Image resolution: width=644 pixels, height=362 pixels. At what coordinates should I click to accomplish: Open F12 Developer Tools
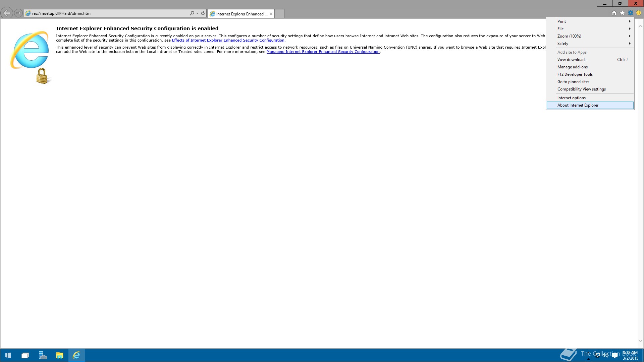(x=590, y=74)
